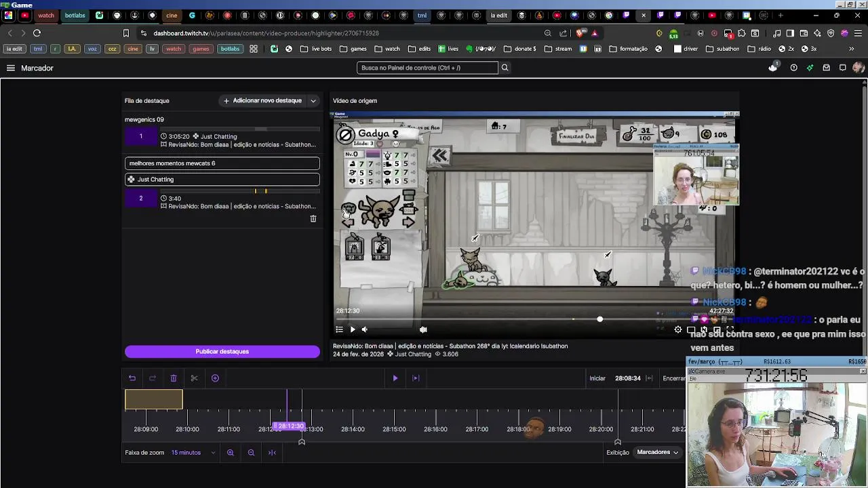Click the brown timeline segment block
The height and width of the screenshot is (488, 868).
[x=154, y=400]
